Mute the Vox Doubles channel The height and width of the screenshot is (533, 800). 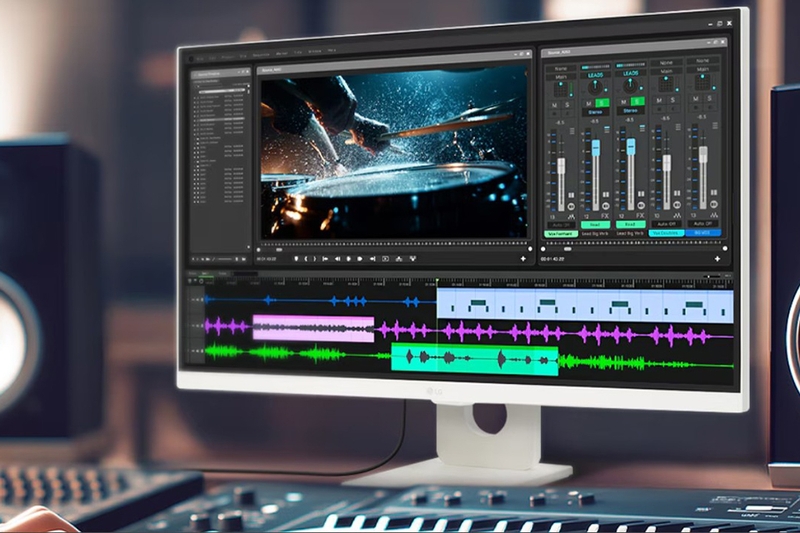click(659, 100)
